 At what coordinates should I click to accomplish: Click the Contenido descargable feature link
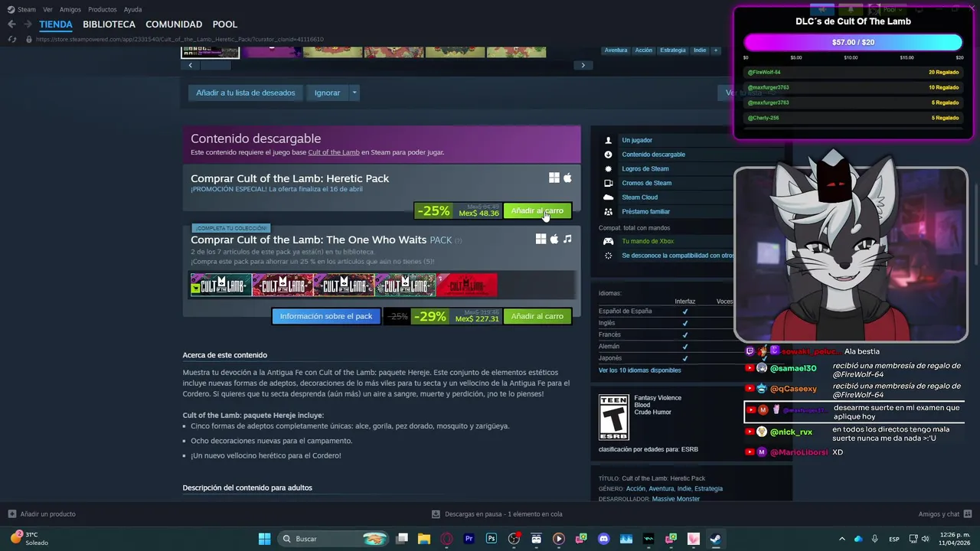click(x=653, y=155)
